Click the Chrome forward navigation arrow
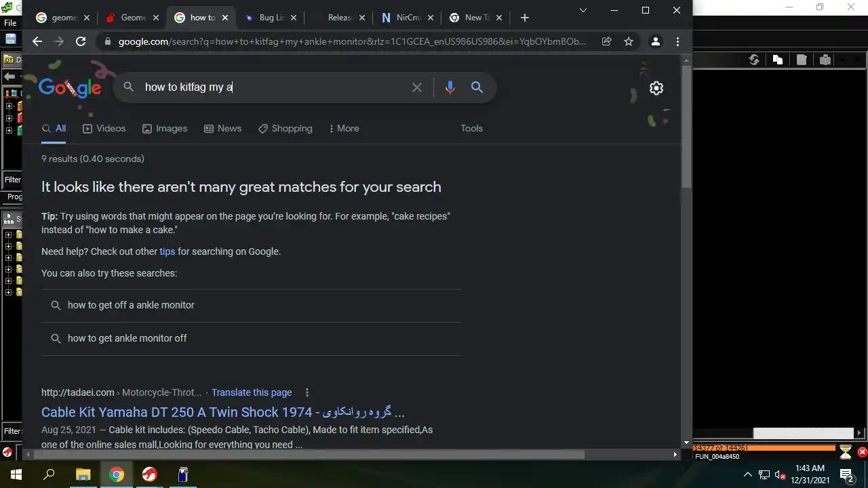Viewport: 868px width, 488px height. (x=59, y=41)
